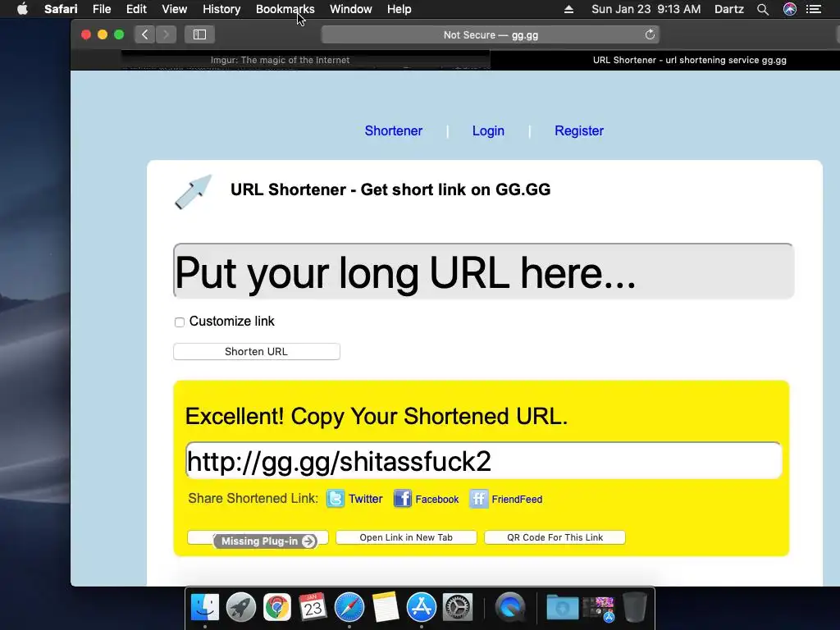Open the Downloads folder in Dock

point(562,608)
